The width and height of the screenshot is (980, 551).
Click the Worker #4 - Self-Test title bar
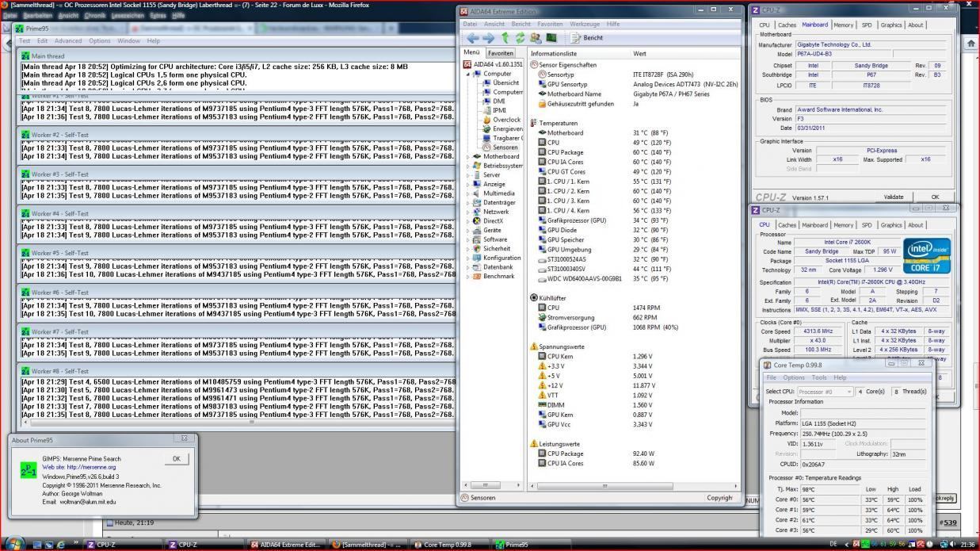point(238,213)
